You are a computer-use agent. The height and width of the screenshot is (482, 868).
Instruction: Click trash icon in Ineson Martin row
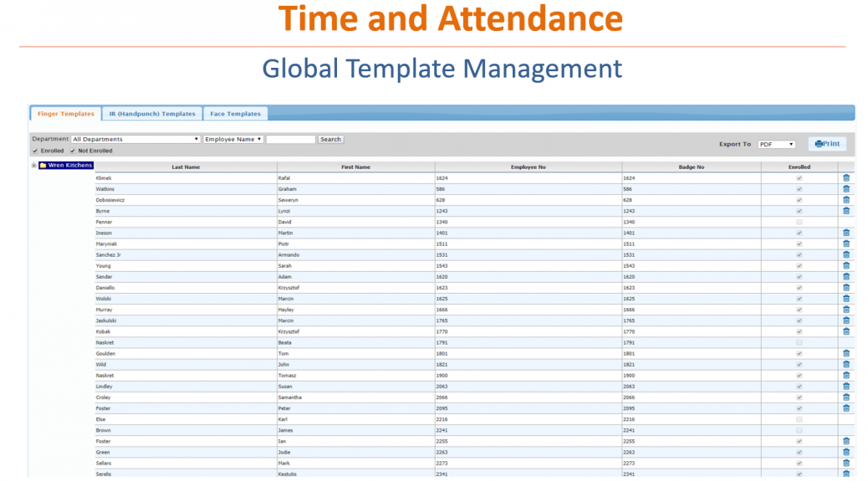[845, 233]
